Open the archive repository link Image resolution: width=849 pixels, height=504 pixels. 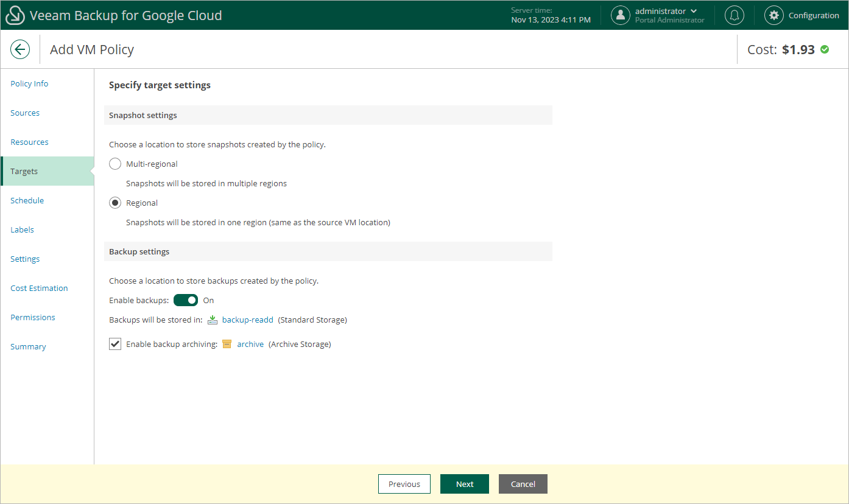pyautogui.click(x=250, y=344)
